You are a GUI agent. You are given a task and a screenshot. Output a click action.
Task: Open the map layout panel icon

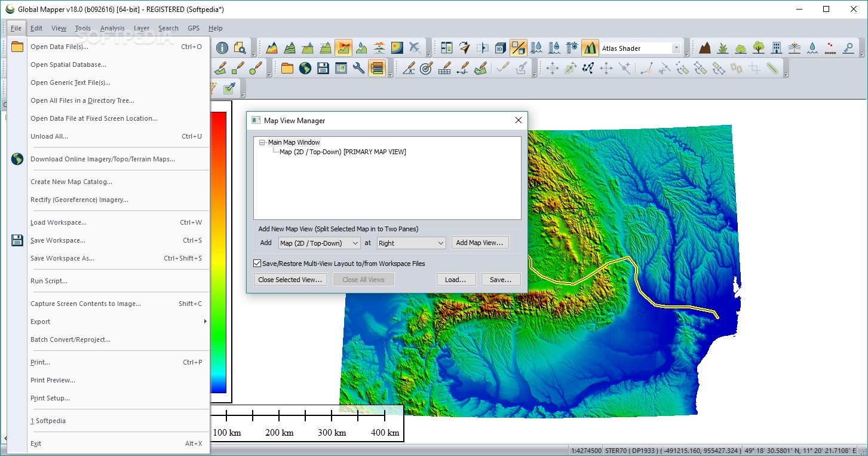[446, 48]
